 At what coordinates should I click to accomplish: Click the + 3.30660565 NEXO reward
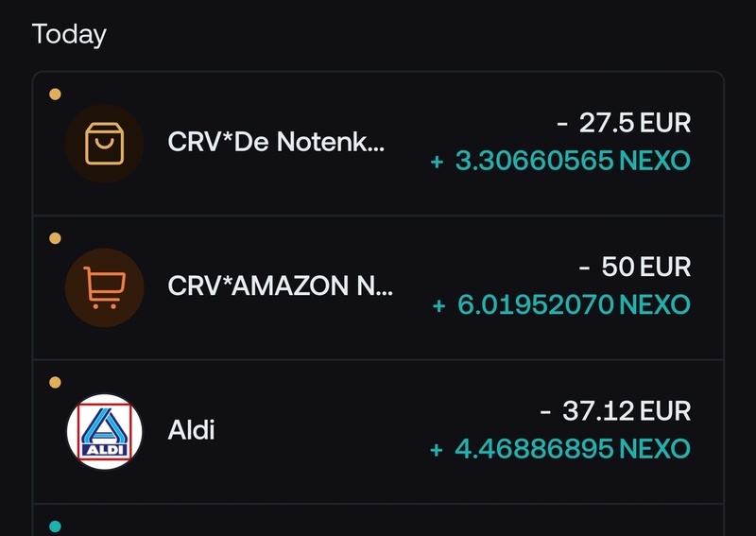(x=561, y=161)
